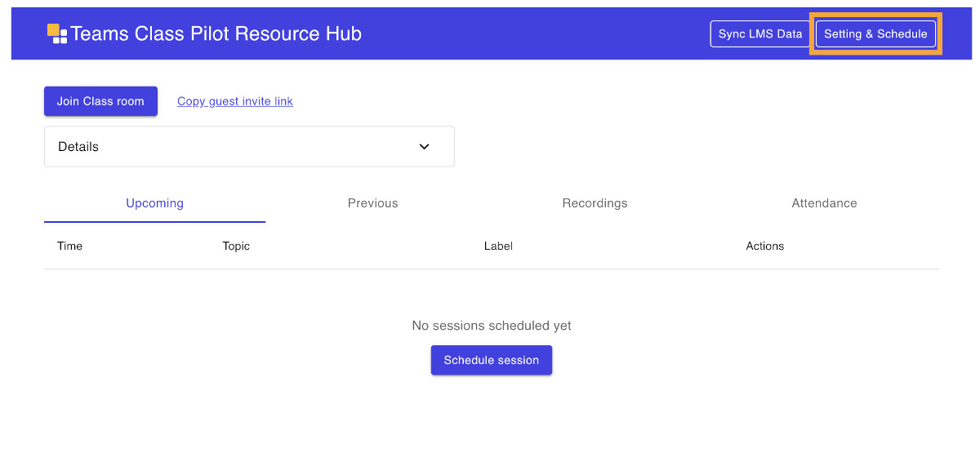Expand the Details panel
The height and width of the screenshot is (453, 980).
point(249,147)
